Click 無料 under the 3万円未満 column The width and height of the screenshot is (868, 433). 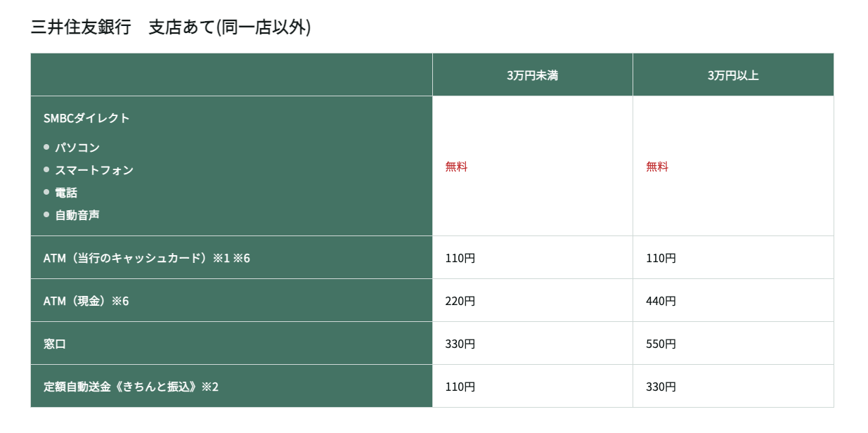(456, 167)
